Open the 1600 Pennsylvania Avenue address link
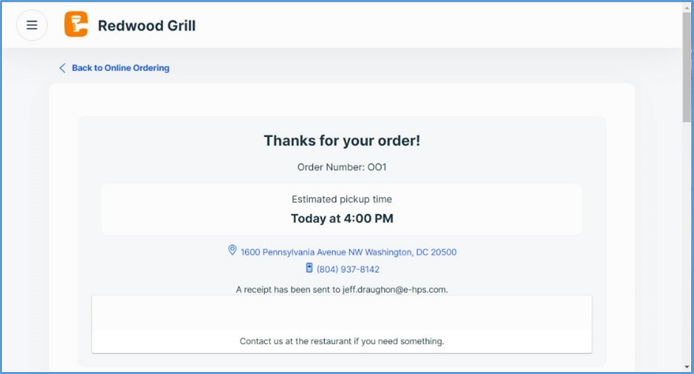694x374 pixels. click(x=348, y=252)
